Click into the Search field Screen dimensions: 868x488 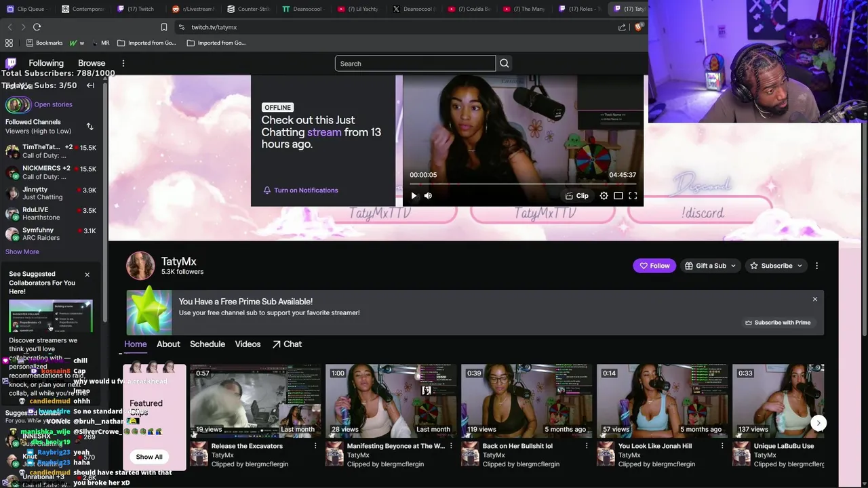[x=415, y=63]
